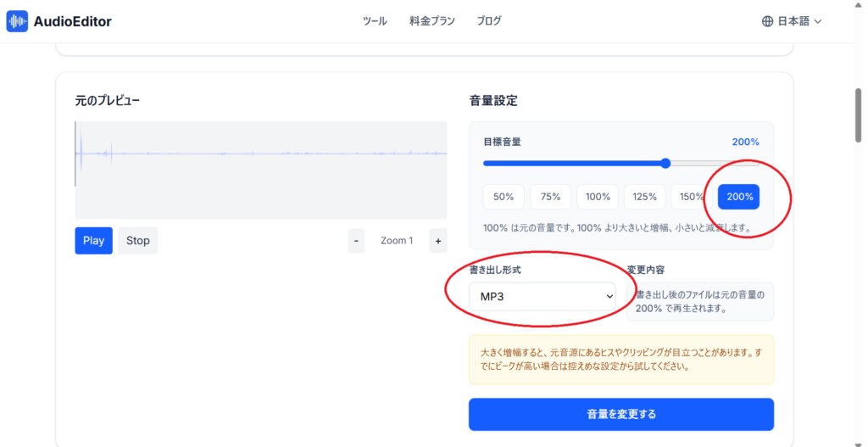Viewport: 868px width, 447px height.
Task: Open the 日本語 language dropdown
Action: 793,21
